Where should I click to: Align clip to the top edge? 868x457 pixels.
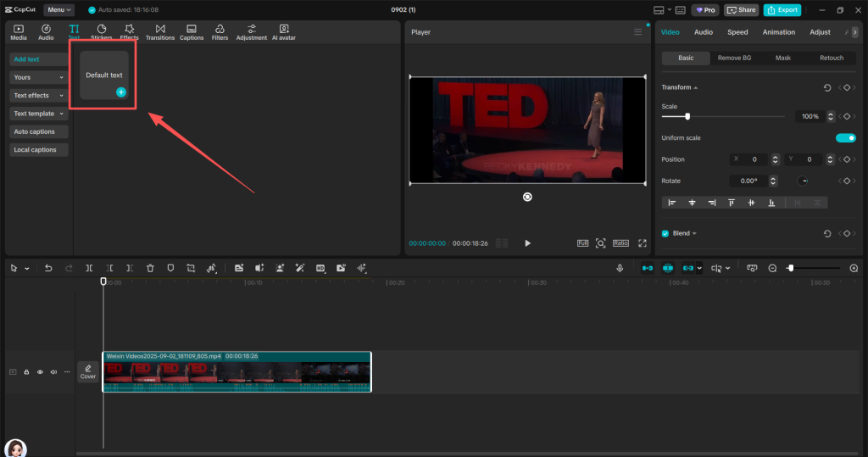tap(732, 203)
